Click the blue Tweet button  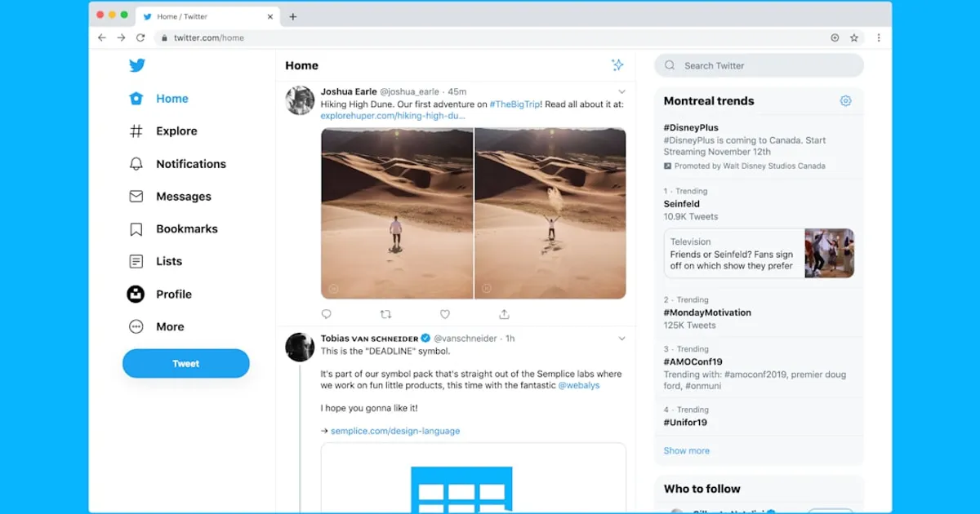click(185, 363)
